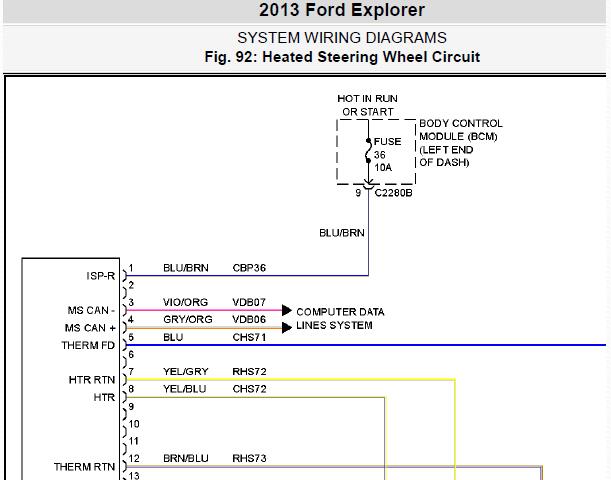Click the arrow ending the GRY/ORG wire

click(287, 328)
